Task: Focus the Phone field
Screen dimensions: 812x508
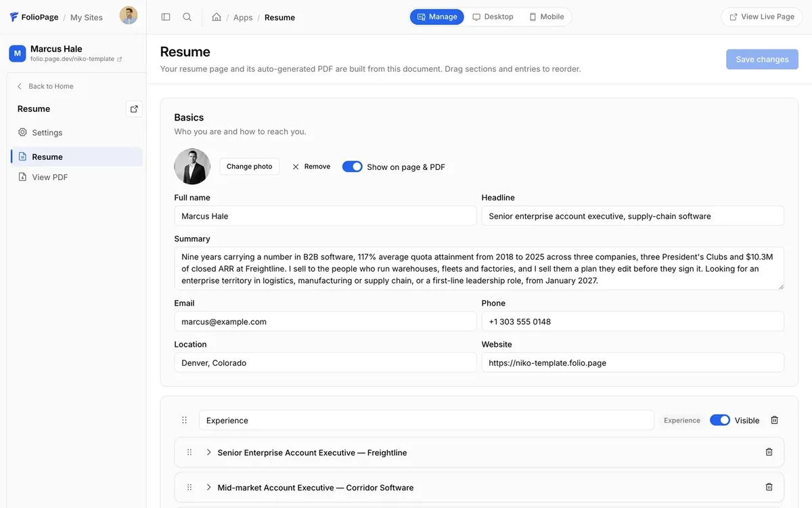Action: tap(633, 322)
